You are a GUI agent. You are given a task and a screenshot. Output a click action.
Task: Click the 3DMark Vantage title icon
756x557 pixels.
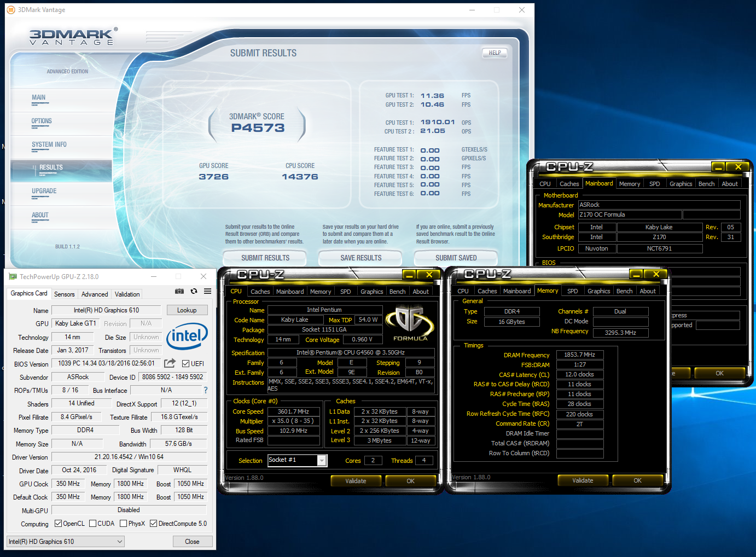point(11,10)
